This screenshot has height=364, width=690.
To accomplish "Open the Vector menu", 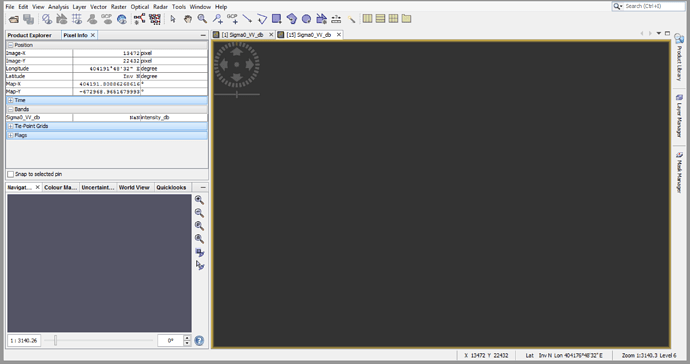I will click(x=99, y=7).
